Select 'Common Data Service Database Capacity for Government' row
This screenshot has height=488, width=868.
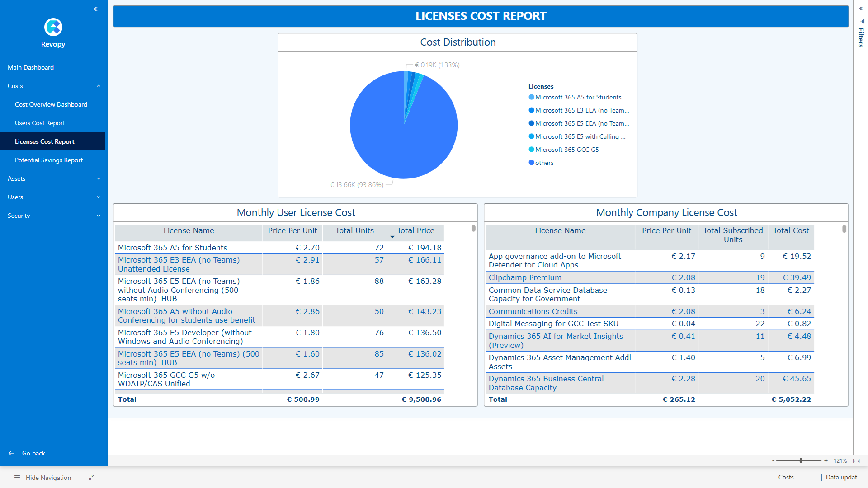[650, 294]
